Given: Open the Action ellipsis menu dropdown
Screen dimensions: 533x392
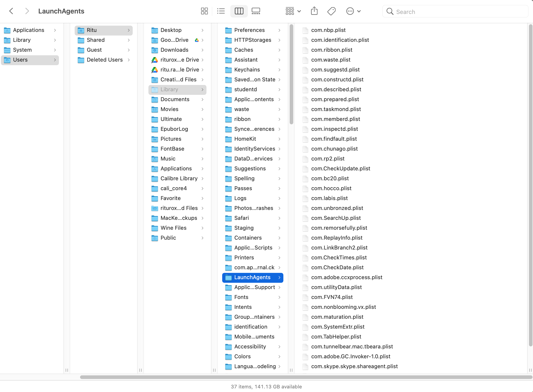Looking at the screenshot, I should pyautogui.click(x=353, y=11).
